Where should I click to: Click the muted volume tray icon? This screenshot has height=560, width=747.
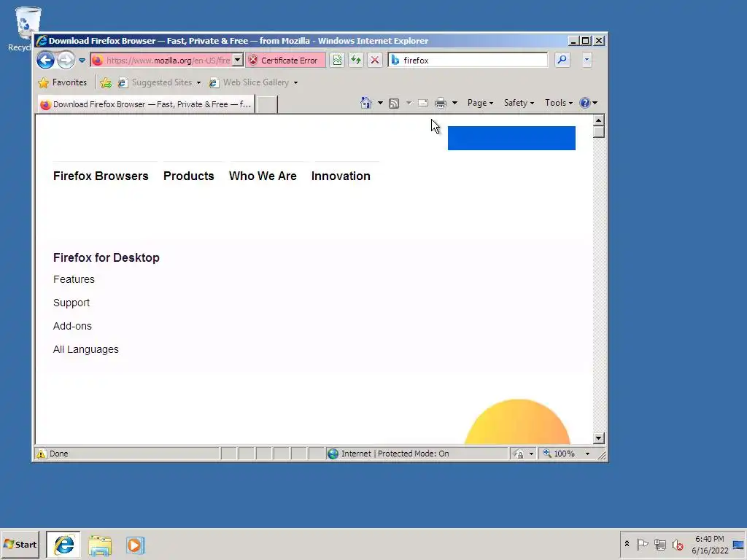[x=678, y=544]
